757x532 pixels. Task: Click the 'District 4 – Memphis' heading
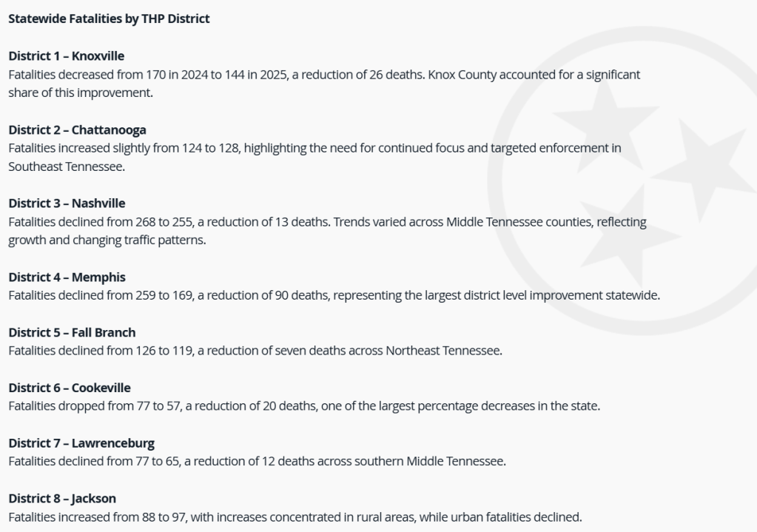(67, 277)
